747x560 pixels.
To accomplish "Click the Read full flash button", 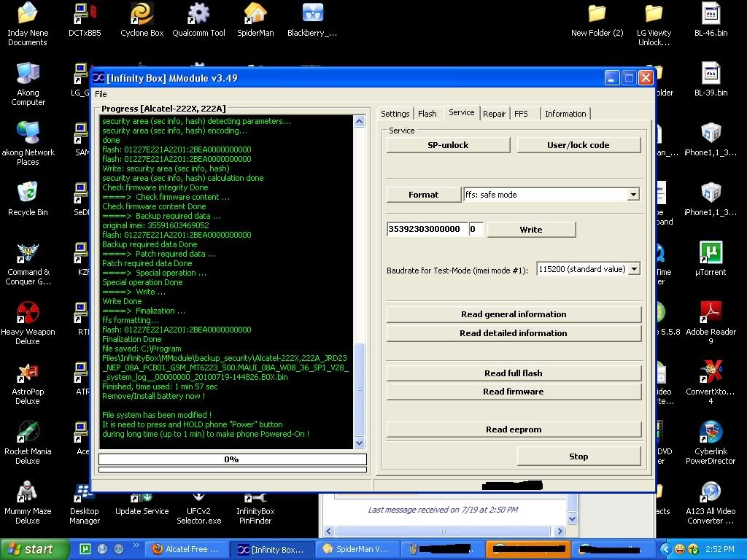I will (514, 373).
